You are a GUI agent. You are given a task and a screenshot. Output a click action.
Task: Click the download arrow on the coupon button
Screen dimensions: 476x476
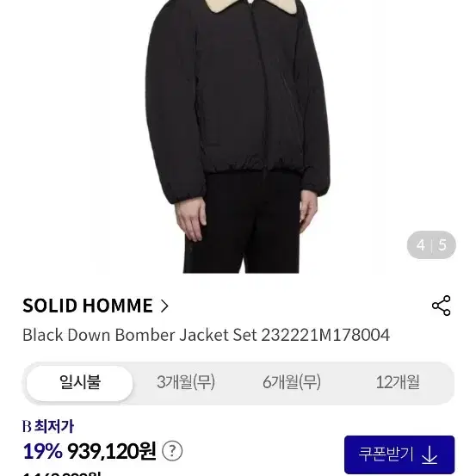tap(430, 454)
